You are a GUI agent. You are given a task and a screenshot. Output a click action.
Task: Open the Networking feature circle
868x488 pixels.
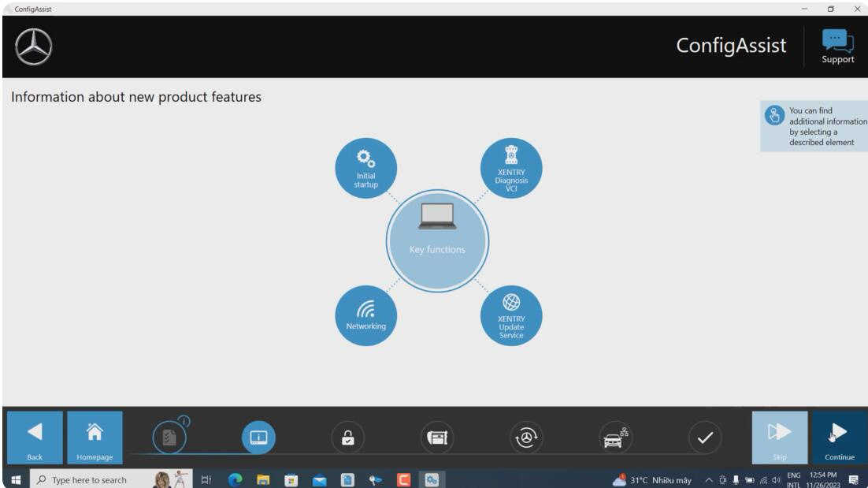coord(365,315)
